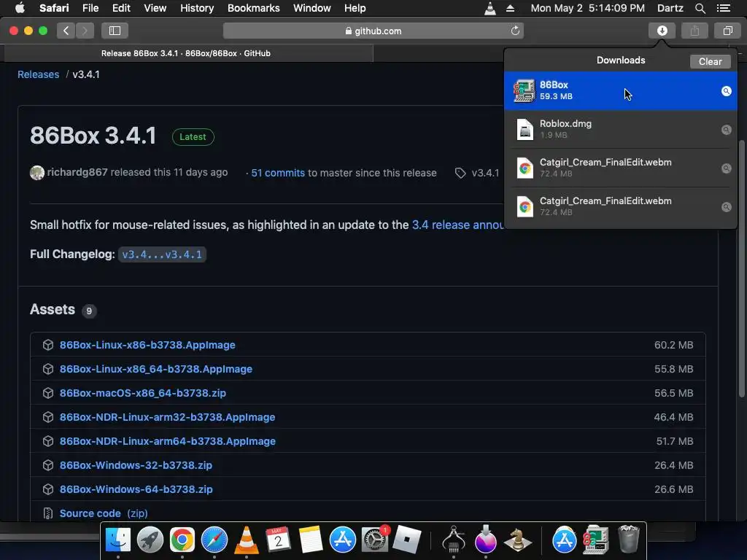Open the File menu
Image resolution: width=747 pixels, height=560 pixels.
click(x=90, y=8)
